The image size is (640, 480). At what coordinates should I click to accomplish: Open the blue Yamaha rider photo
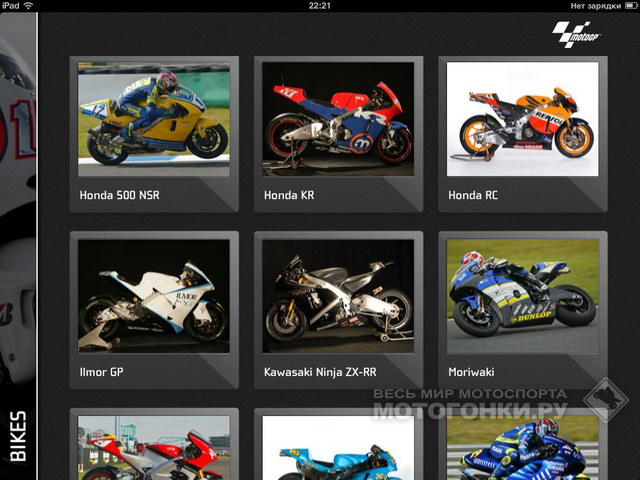coord(522,448)
